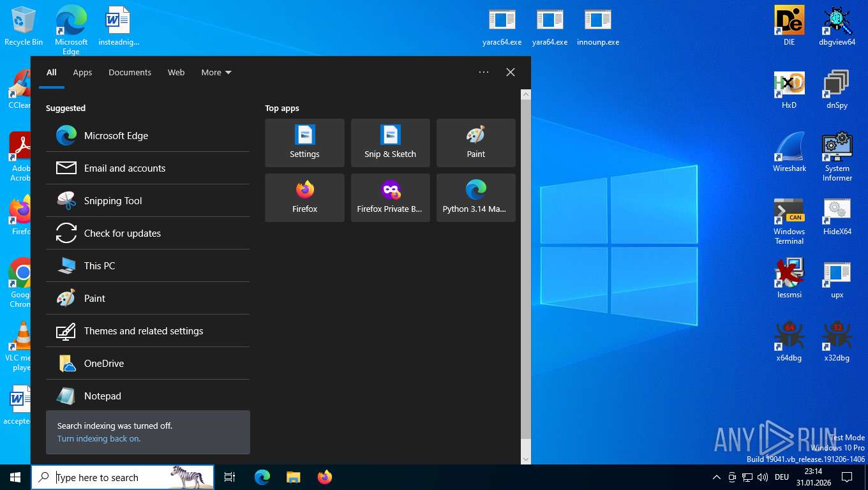Click Turn indexing back on link
Viewport: 868px width, 490px height.
coord(99,438)
